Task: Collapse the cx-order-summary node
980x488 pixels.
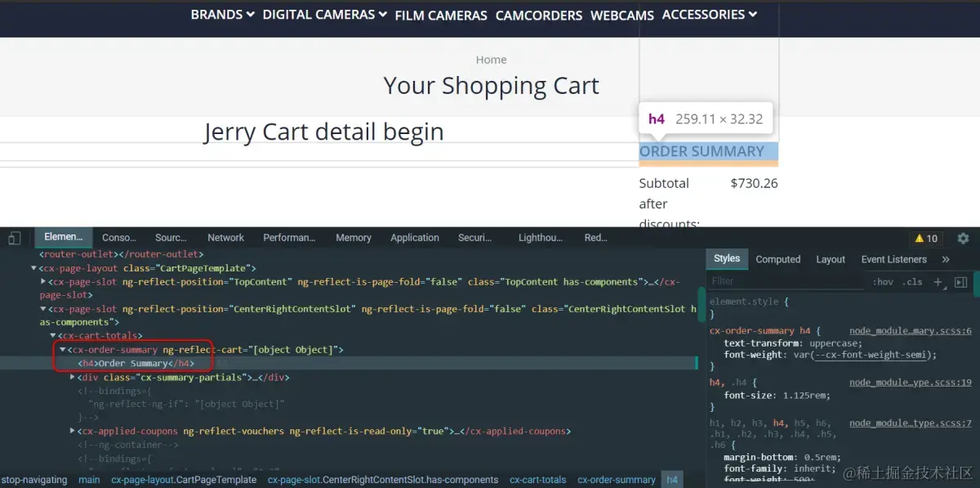Action: [63, 350]
